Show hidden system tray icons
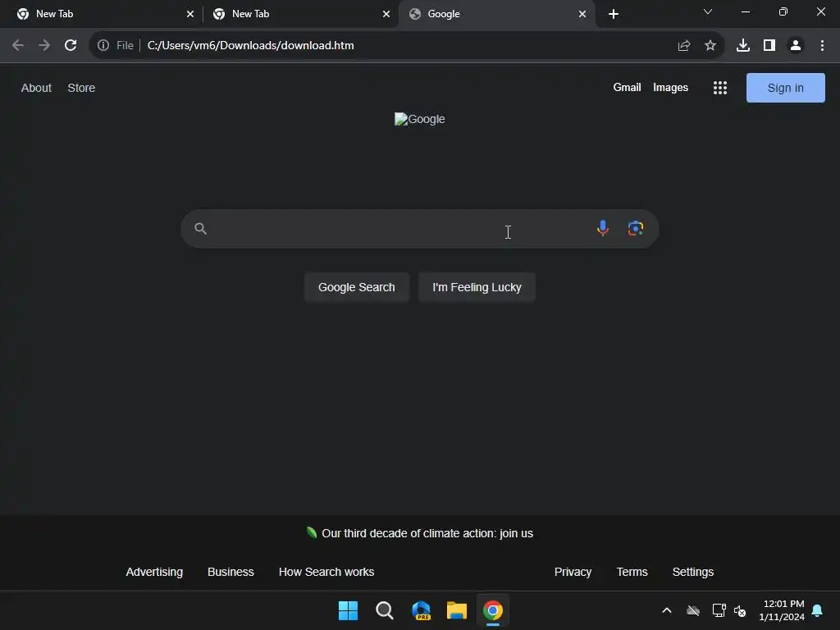 667,610
